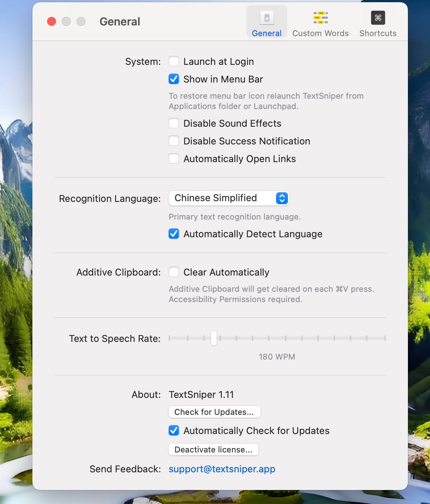430x504 pixels.
Task: Tick Disable Sound Effects
Action: coord(174,123)
